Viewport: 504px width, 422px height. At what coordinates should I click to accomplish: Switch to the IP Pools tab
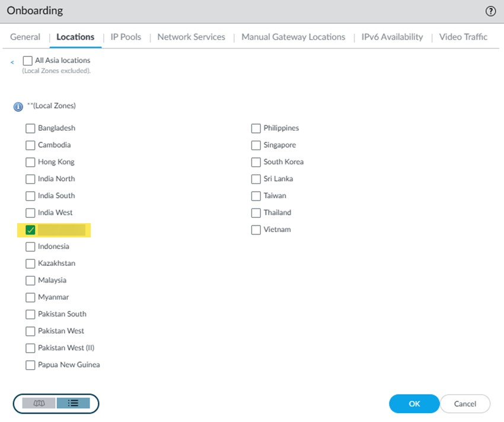coord(126,37)
